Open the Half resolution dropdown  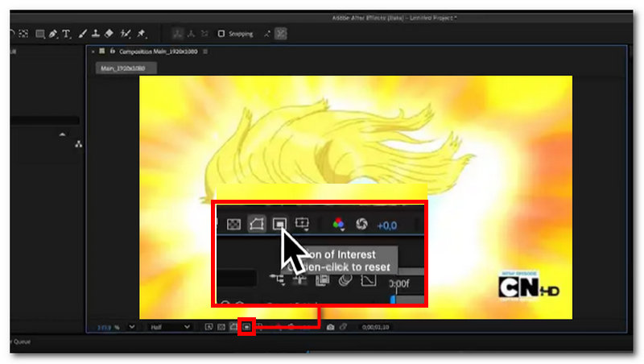(x=170, y=327)
